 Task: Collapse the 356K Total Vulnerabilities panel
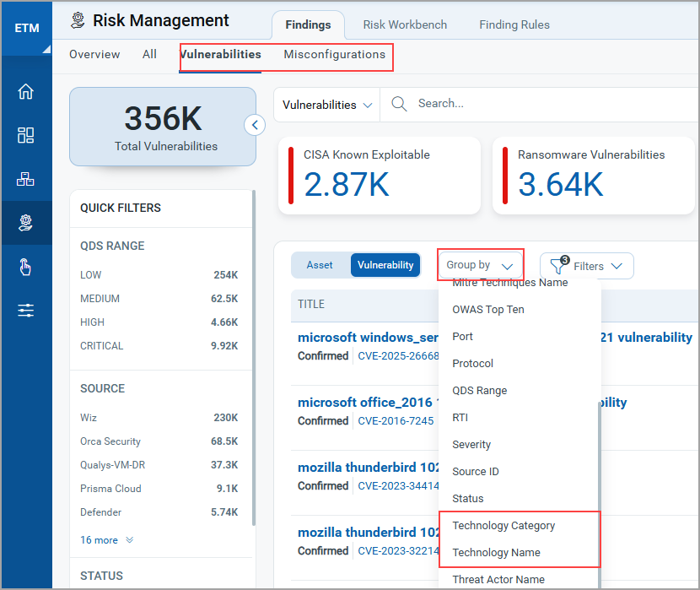click(255, 124)
